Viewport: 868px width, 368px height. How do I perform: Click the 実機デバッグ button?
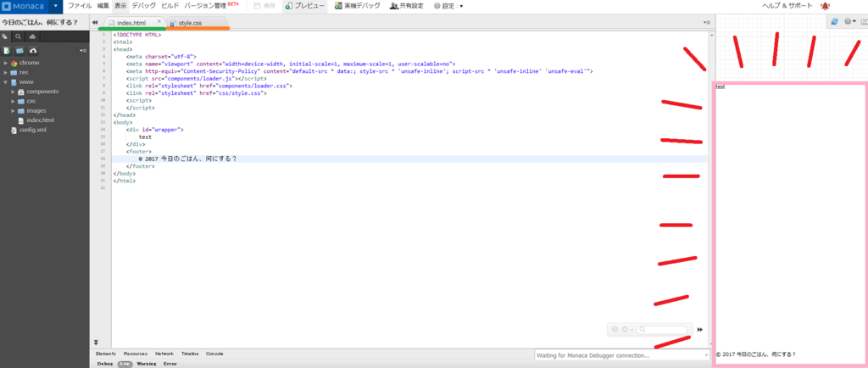(x=358, y=6)
